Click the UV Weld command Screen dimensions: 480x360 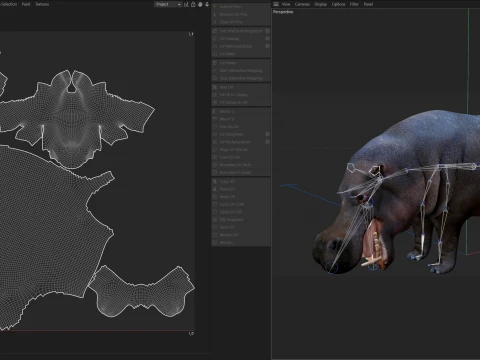pos(241,54)
